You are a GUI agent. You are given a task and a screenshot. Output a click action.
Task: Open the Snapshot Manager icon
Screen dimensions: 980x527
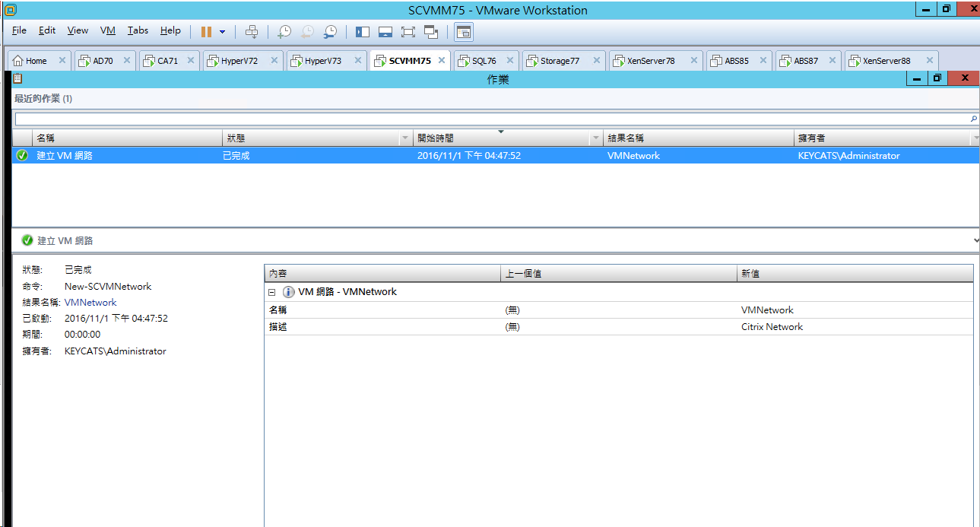[x=330, y=32]
